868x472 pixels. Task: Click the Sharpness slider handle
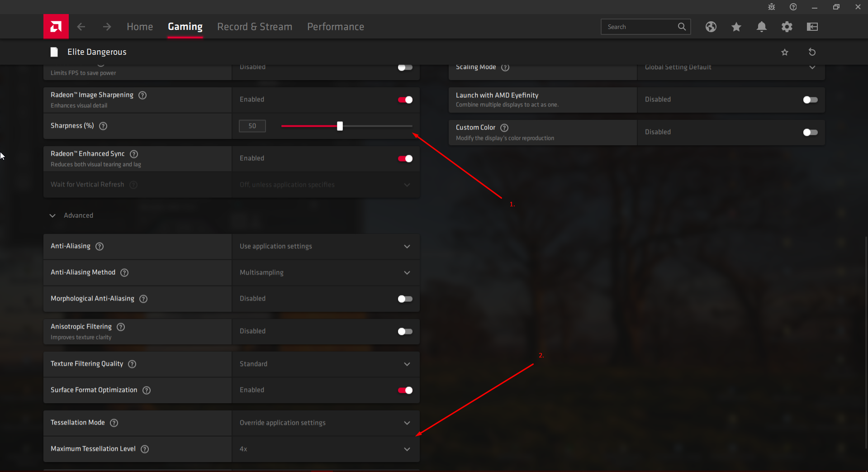(340, 126)
